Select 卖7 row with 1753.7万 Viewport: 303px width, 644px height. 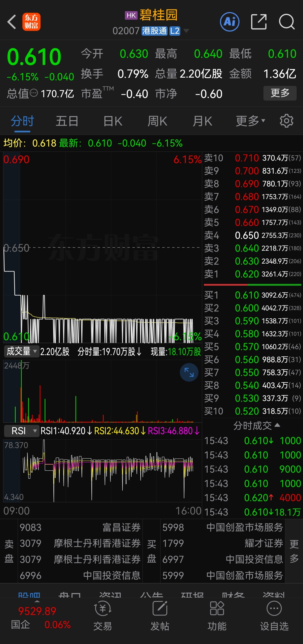point(252,196)
